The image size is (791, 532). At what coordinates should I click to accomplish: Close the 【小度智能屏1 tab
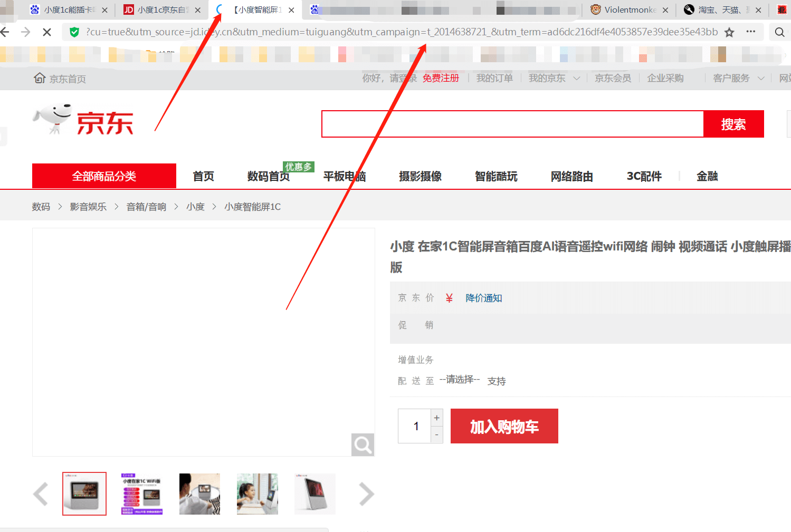[x=291, y=10]
